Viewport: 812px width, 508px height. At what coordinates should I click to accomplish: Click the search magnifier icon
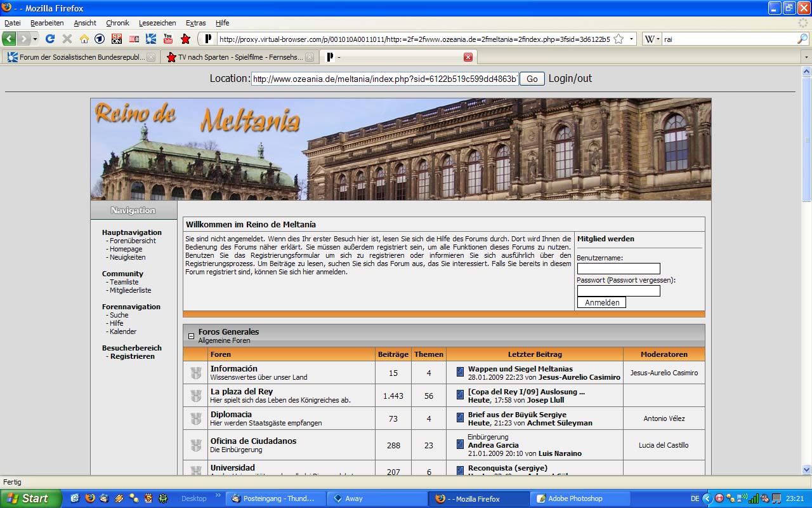(802, 39)
